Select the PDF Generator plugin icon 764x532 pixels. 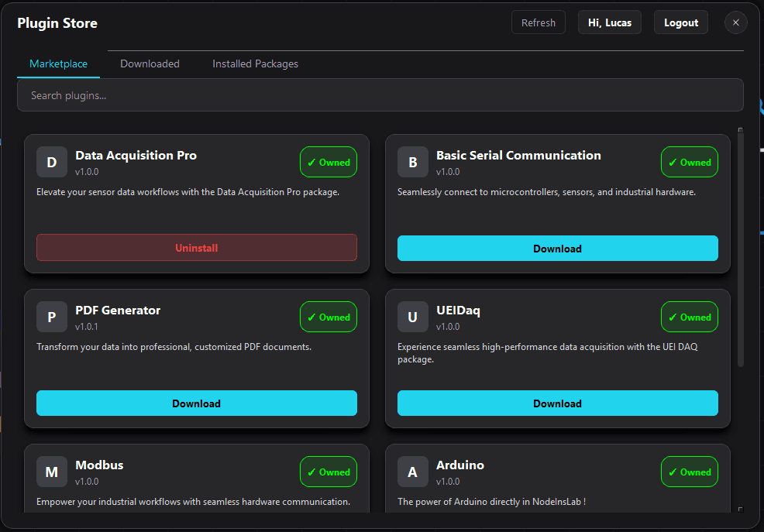point(51,317)
